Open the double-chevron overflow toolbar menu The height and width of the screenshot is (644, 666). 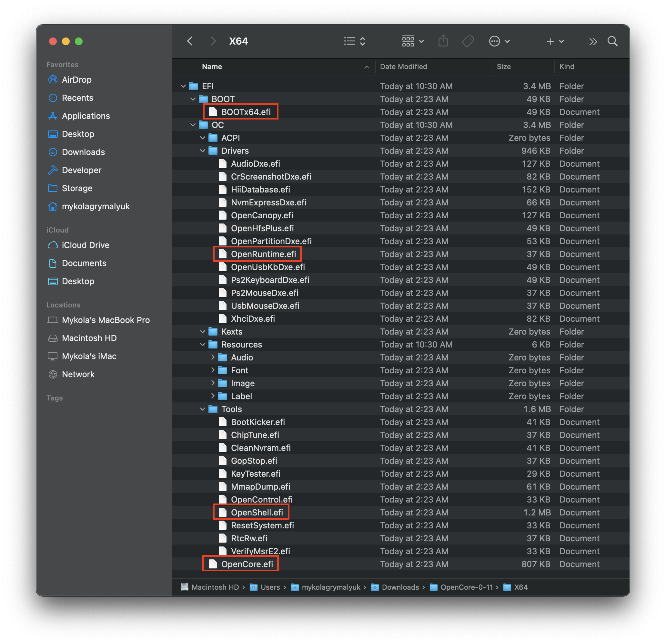point(593,41)
